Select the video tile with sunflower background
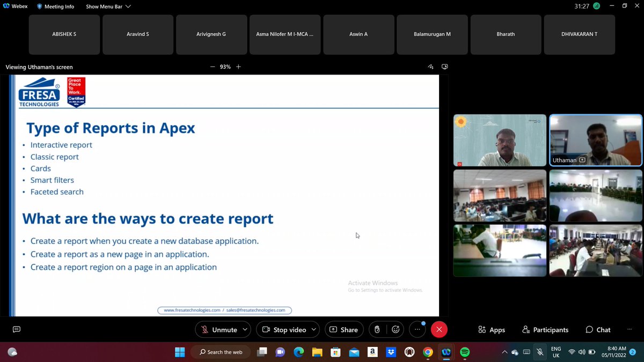The width and height of the screenshot is (644, 362). tap(500, 140)
